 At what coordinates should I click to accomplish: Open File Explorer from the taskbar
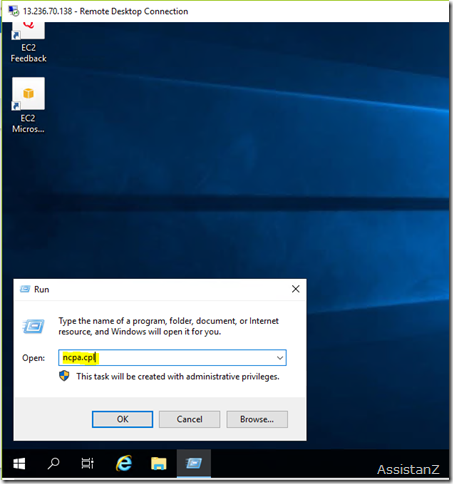pyautogui.click(x=159, y=463)
